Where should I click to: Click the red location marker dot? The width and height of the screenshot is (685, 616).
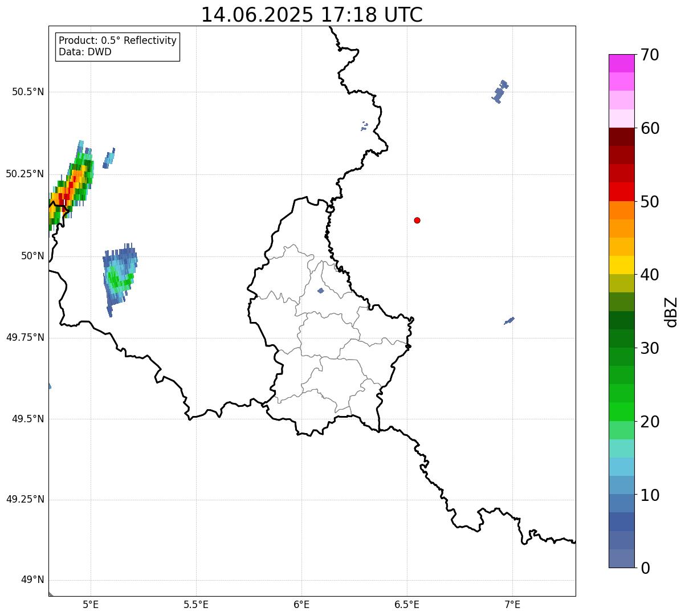pyautogui.click(x=417, y=220)
